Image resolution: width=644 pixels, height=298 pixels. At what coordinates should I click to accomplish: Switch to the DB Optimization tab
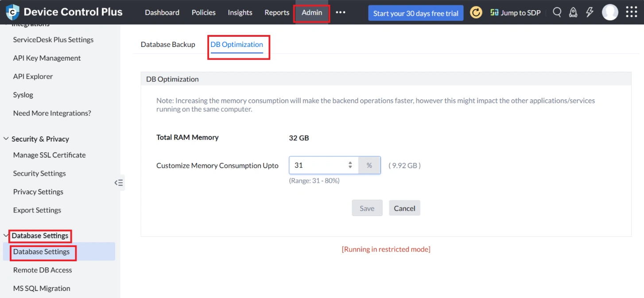[237, 45]
